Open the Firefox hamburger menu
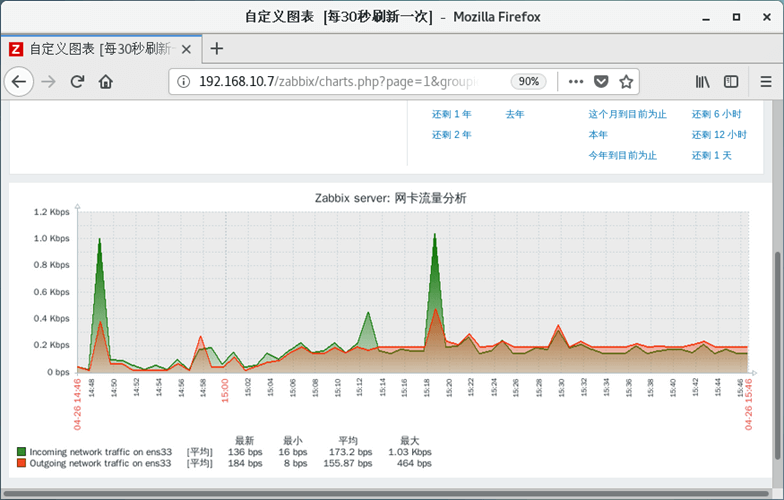Viewport: 784px width, 500px height. [x=766, y=82]
